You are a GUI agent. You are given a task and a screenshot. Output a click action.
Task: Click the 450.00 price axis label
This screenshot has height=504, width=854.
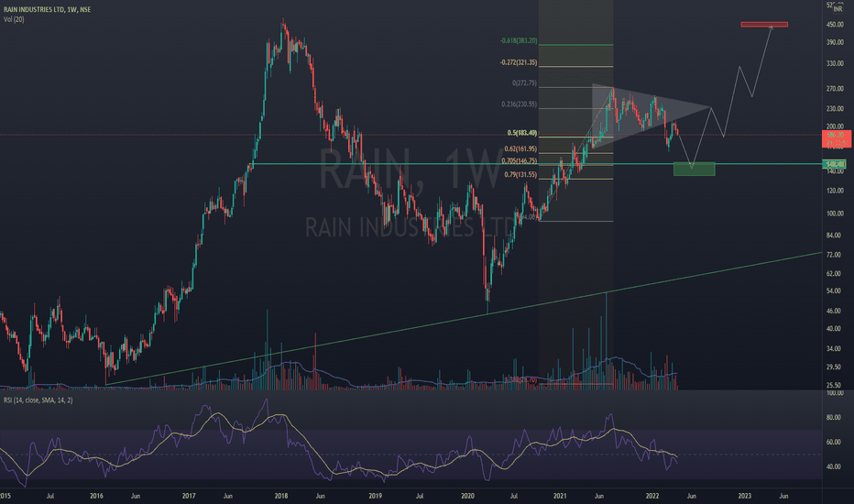click(835, 25)
